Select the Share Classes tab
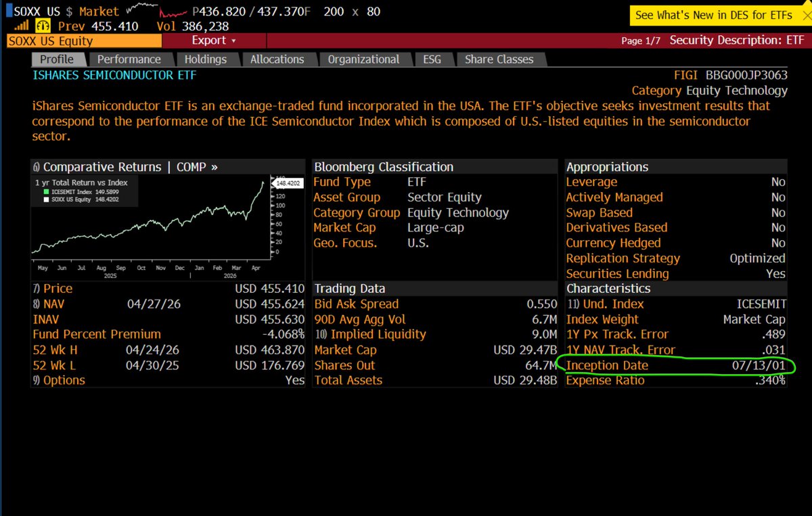This screenshot has width=812, height=516. (x=499, y=60)
